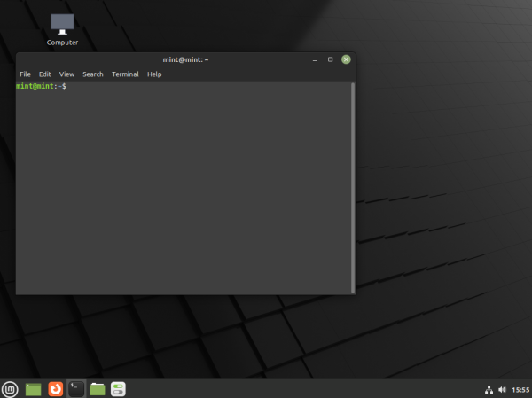Open the Files manager from the panel
The width and height of the screenshot is (532, 398).
(98, 388)
